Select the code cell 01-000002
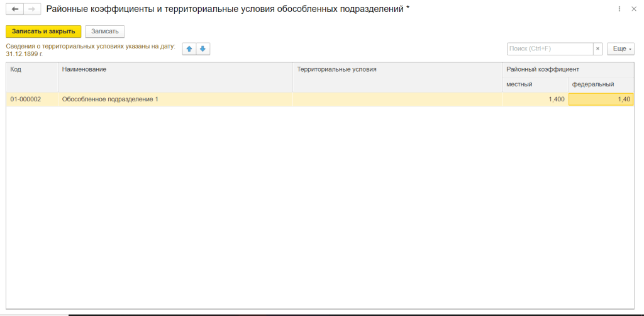The width and height of the screenshot is (644, 316). [32, 99]
